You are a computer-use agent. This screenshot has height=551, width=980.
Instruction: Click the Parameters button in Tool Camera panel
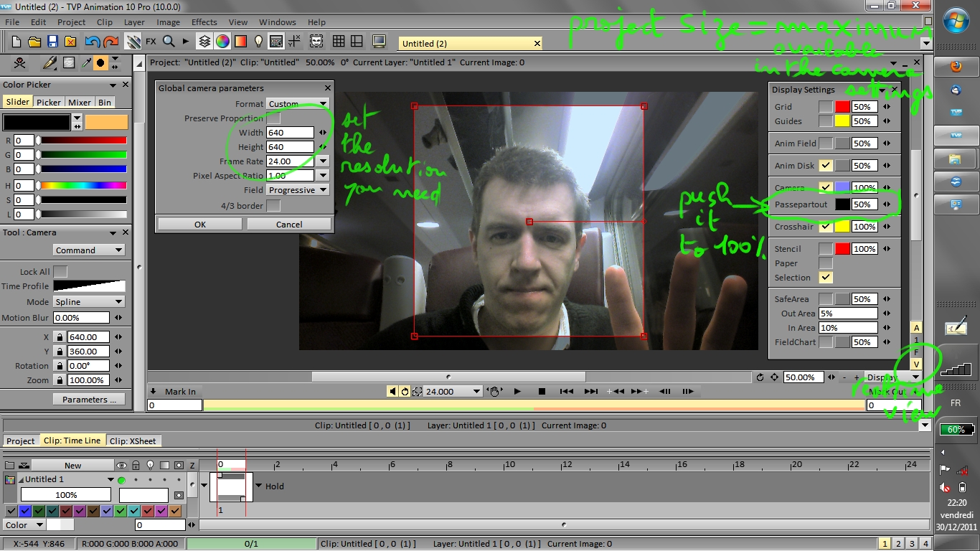pos(89,399)
